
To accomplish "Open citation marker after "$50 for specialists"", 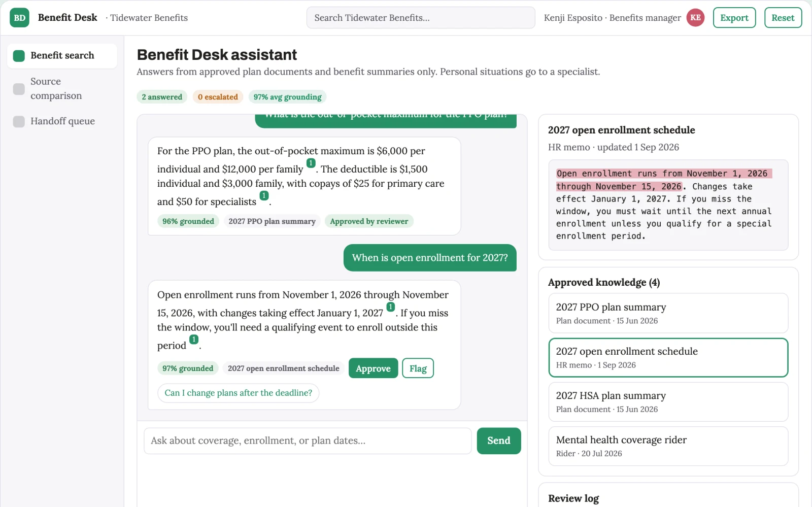I will click(x=264, y=196).
